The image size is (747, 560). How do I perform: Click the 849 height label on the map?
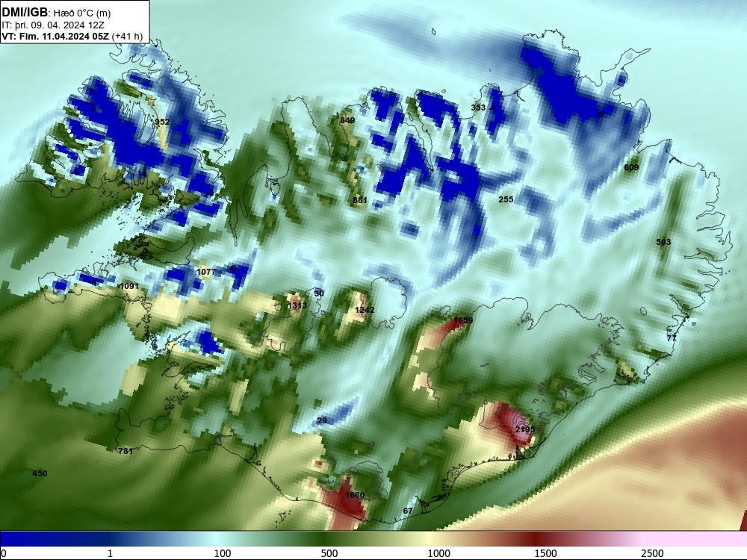[x=347, y=120]
